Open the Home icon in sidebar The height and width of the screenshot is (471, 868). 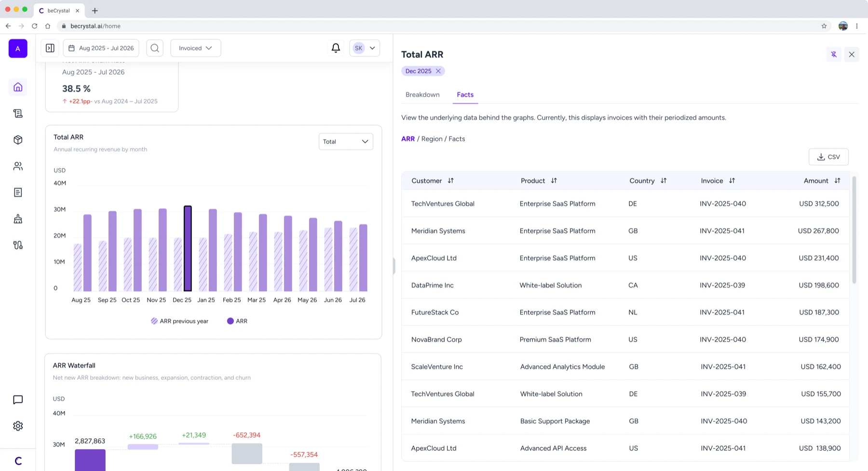[x=18, y=87]
